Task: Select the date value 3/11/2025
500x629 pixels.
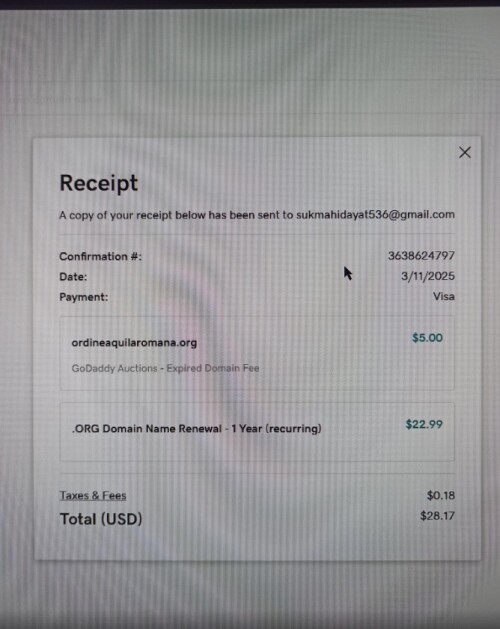Action: click(428, 276)
